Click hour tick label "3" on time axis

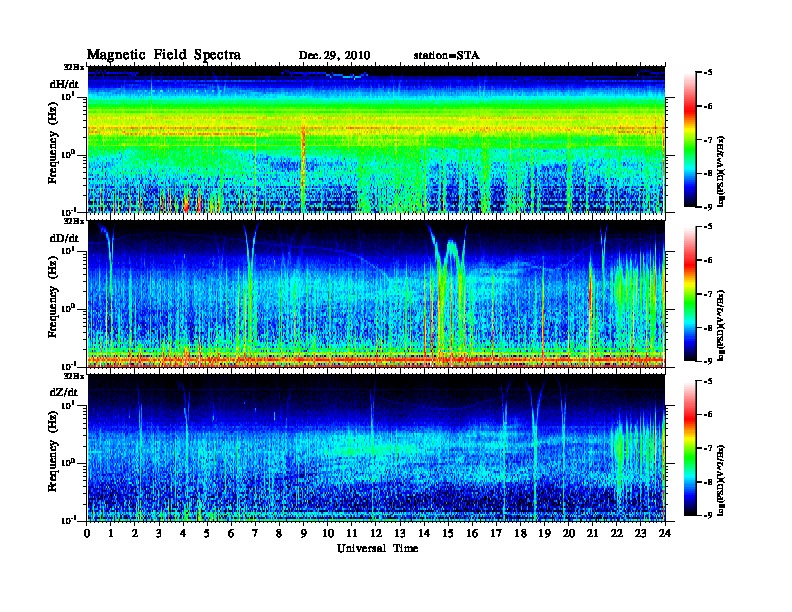[159, 534]
